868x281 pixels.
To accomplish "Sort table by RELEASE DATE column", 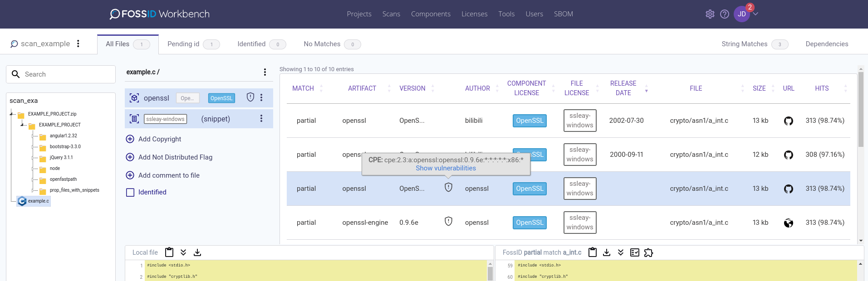I will click(623, 88).
